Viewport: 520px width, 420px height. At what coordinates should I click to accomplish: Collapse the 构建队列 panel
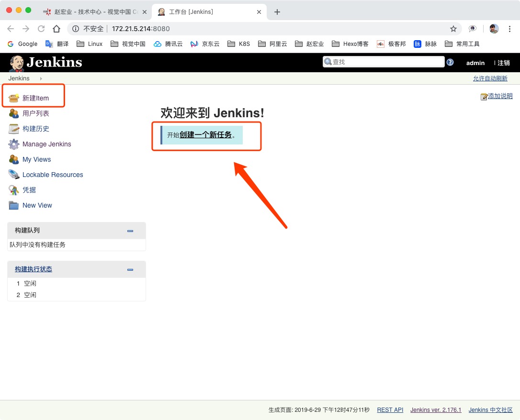click(x=130, y=231)
